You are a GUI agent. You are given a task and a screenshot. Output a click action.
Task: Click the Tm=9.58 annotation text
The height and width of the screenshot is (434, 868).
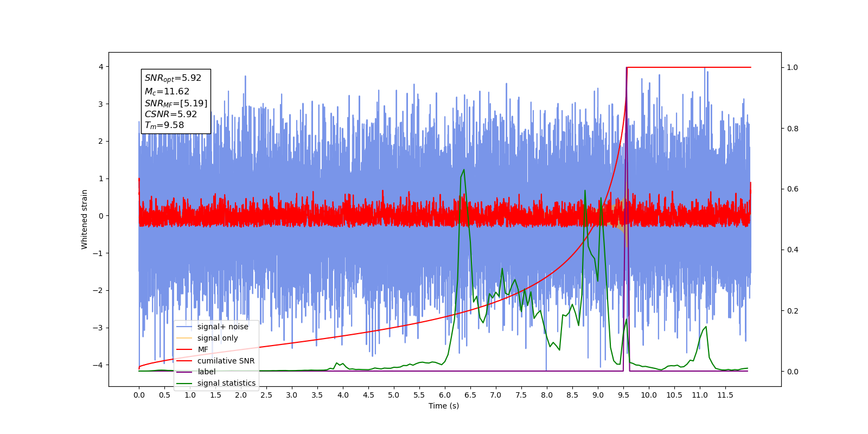tap(164, 125)
